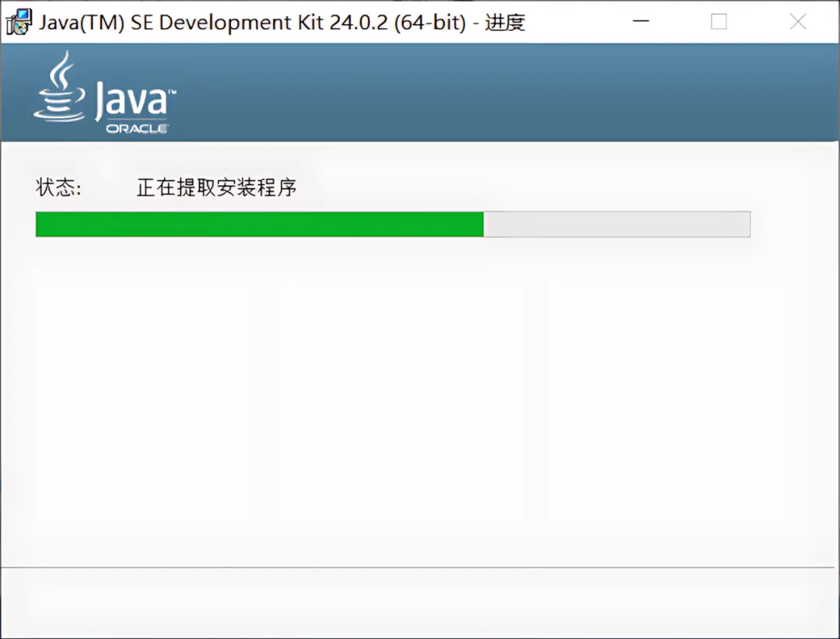Click the 状态: label
Screen dimensions: 840x639
[x=58, y=187]
